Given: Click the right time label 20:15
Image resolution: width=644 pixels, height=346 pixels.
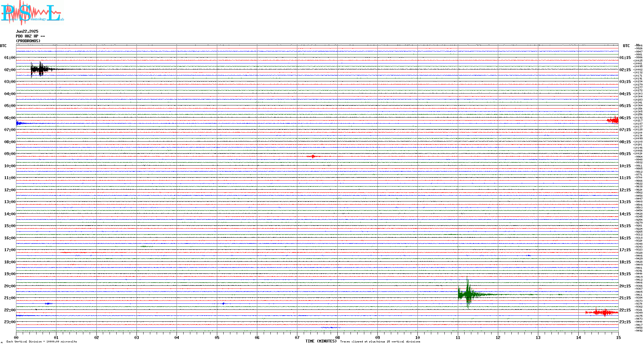Looking at the screenshot, I should 625,286.
